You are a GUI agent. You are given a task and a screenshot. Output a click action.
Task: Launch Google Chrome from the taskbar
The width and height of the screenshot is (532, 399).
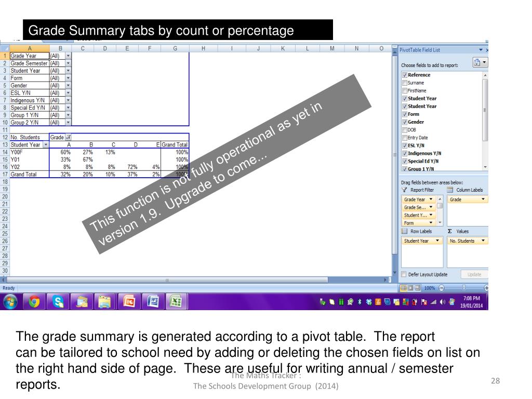[34, 301]
